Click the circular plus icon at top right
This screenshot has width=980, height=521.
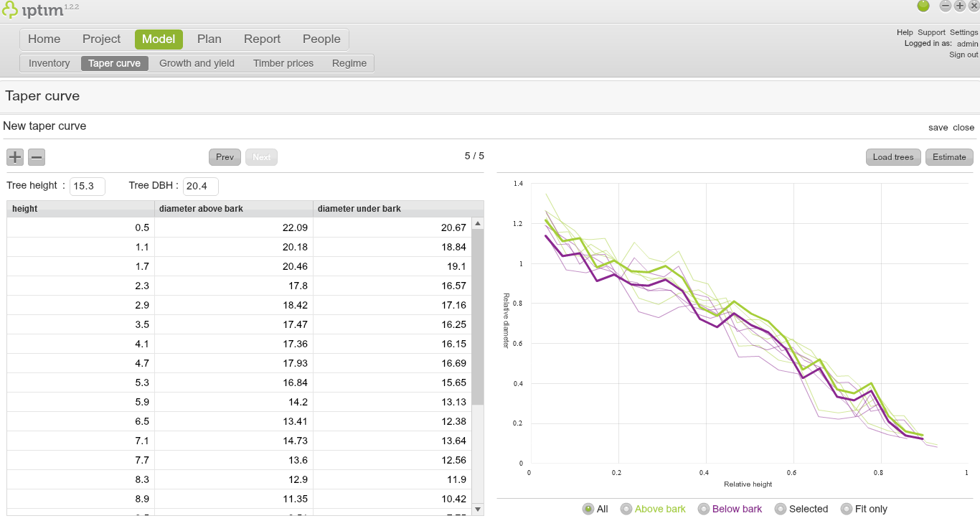[x=959, y=6]
